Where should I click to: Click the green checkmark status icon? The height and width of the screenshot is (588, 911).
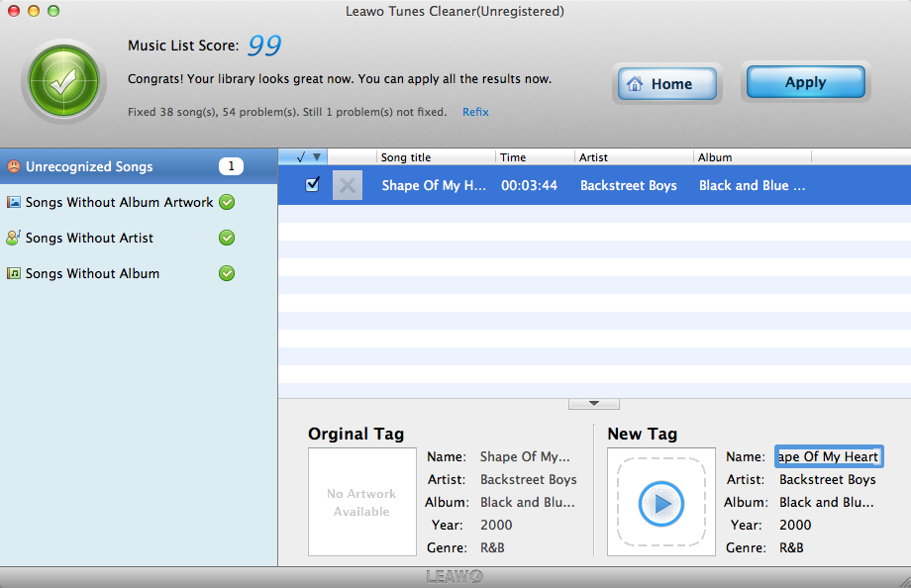64,81
